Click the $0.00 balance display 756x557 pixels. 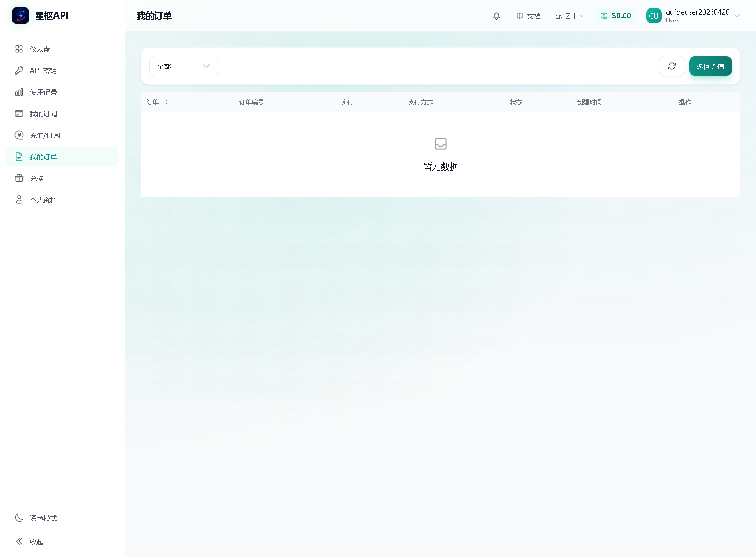pos(616,16)
